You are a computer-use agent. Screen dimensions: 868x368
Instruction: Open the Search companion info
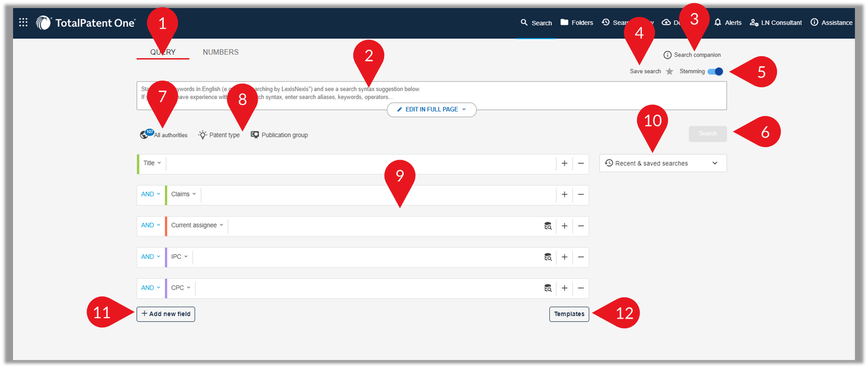[x=692, y=55]
